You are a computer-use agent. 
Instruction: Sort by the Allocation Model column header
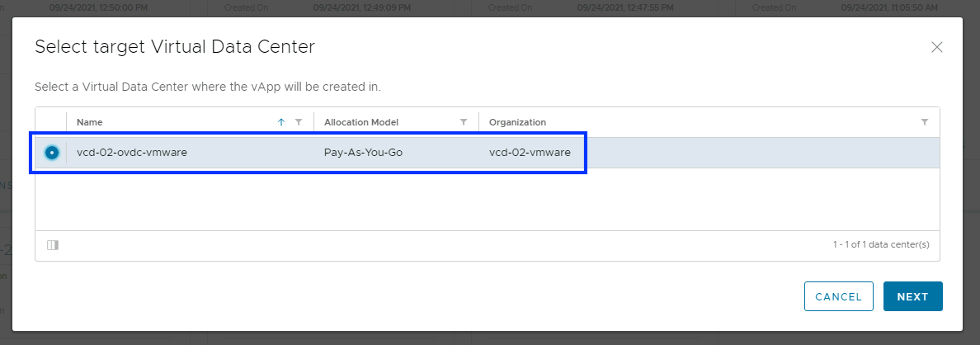click(360, 122)
